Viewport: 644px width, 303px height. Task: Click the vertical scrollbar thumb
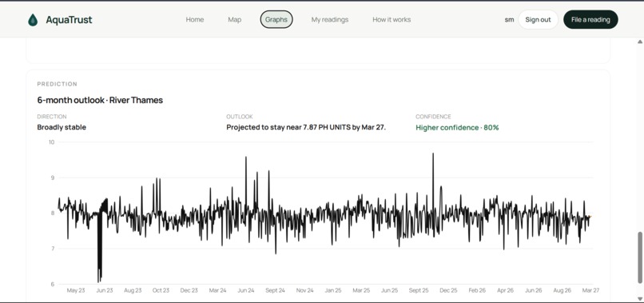tap(640, 257)
